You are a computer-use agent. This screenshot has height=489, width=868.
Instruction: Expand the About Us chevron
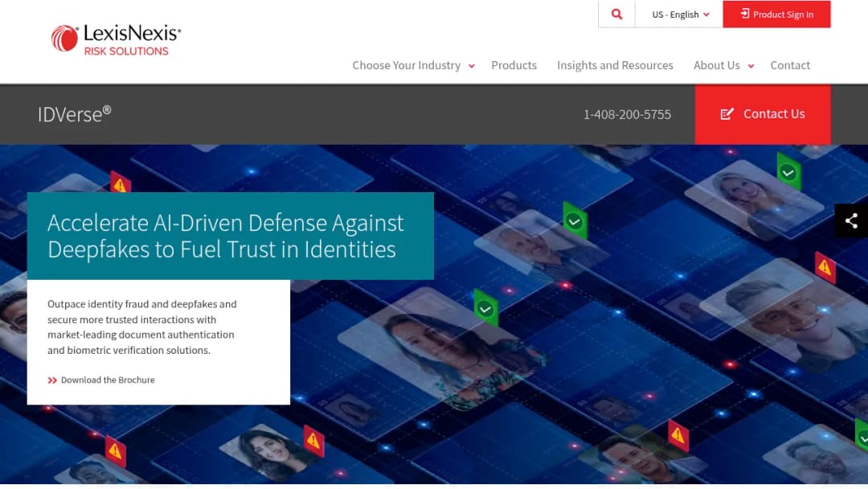click(x=751, y=66)
